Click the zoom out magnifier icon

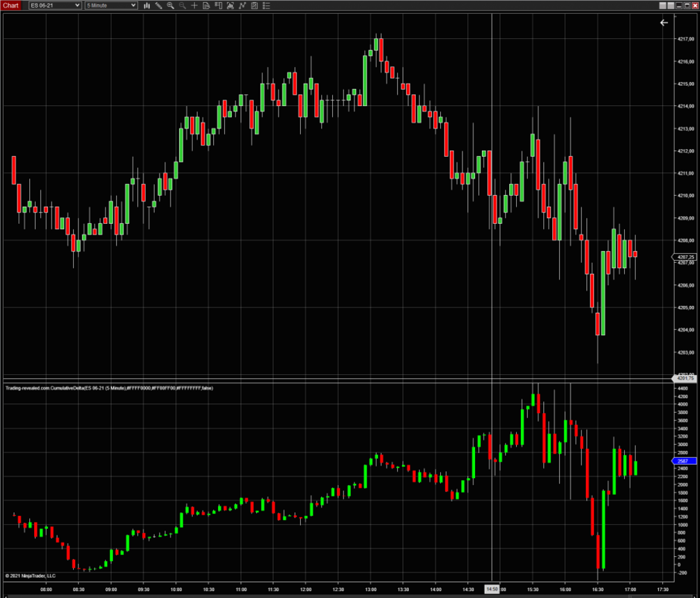[182, 6]
